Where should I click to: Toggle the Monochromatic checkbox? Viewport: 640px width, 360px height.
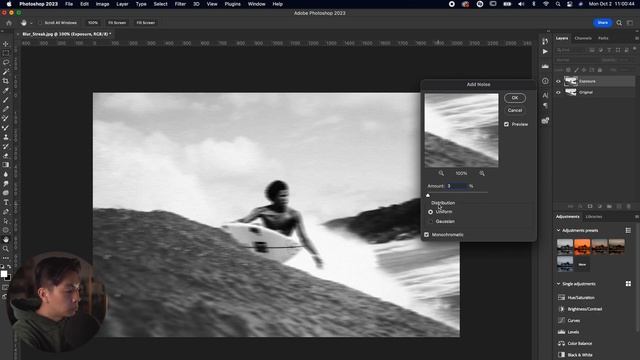pyautogui.click(x=427, y=235)
